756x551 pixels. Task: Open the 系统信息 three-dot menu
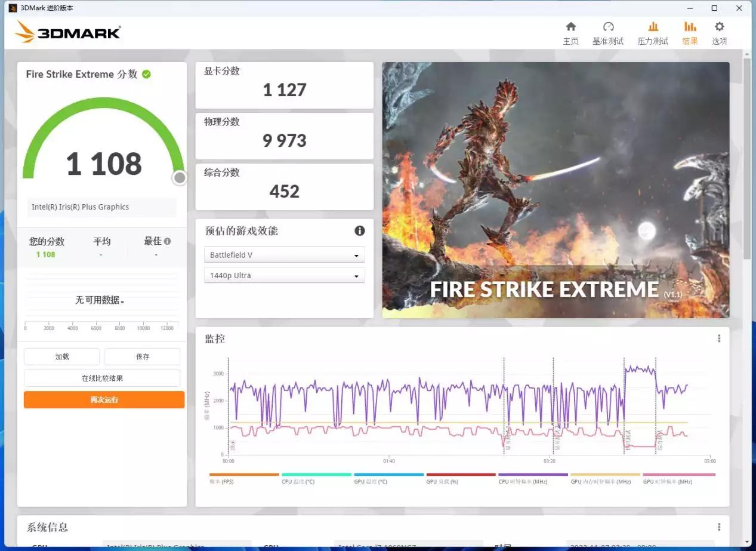718,527
